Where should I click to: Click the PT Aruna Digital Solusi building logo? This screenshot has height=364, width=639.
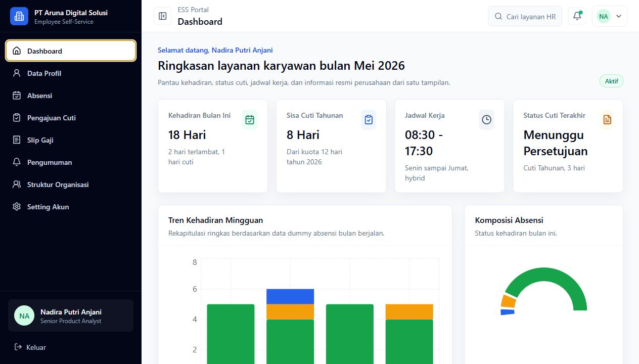(x=19, y=16)
